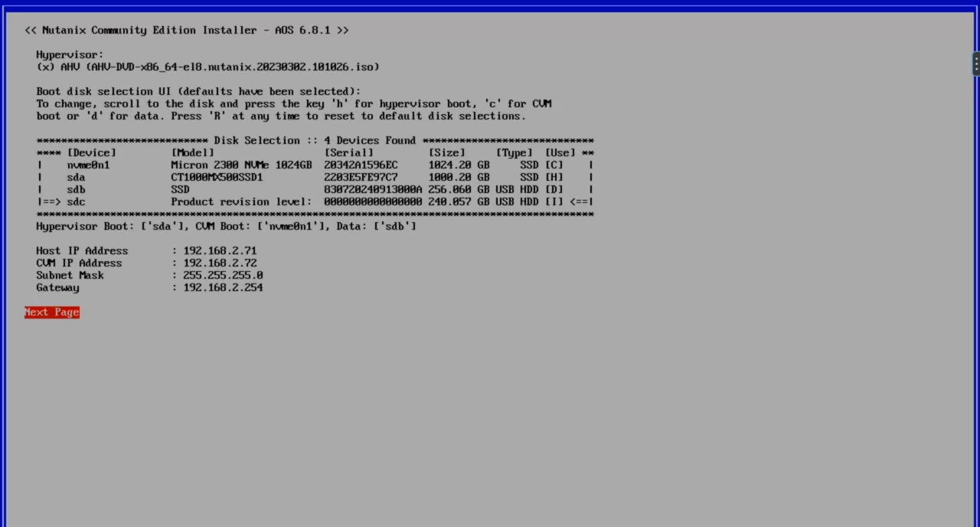Click the Host IP Address value 192.168.2.71
Viewport: 980px width, 527px height.
click(220, 250)
